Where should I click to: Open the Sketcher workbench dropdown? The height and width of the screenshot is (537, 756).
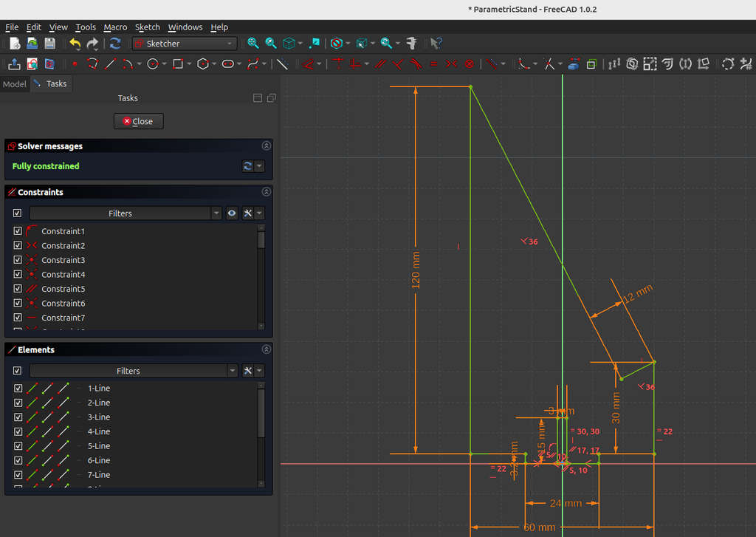[x=185, y=44]
